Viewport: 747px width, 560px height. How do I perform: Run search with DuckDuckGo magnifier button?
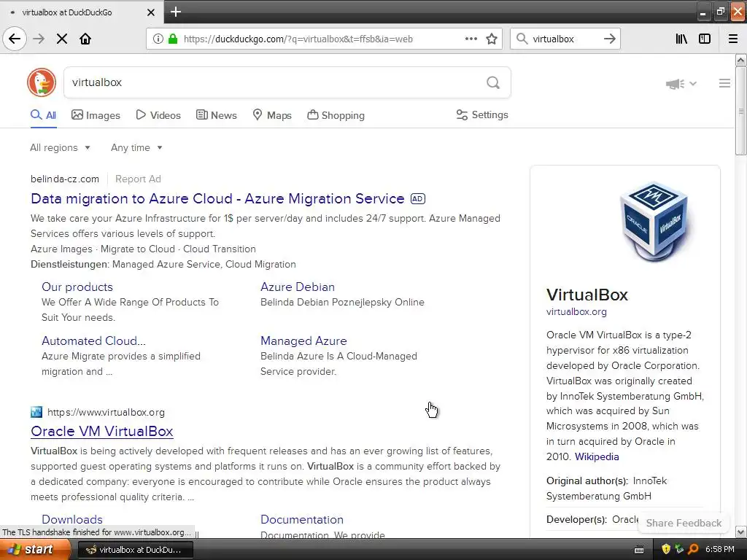coord(493,83)
